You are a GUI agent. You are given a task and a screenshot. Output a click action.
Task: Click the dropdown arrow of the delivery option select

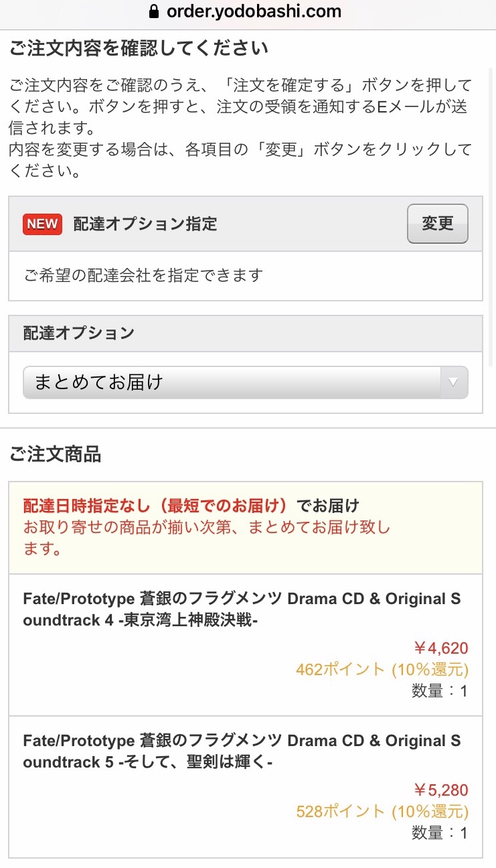tap(453, 382)
